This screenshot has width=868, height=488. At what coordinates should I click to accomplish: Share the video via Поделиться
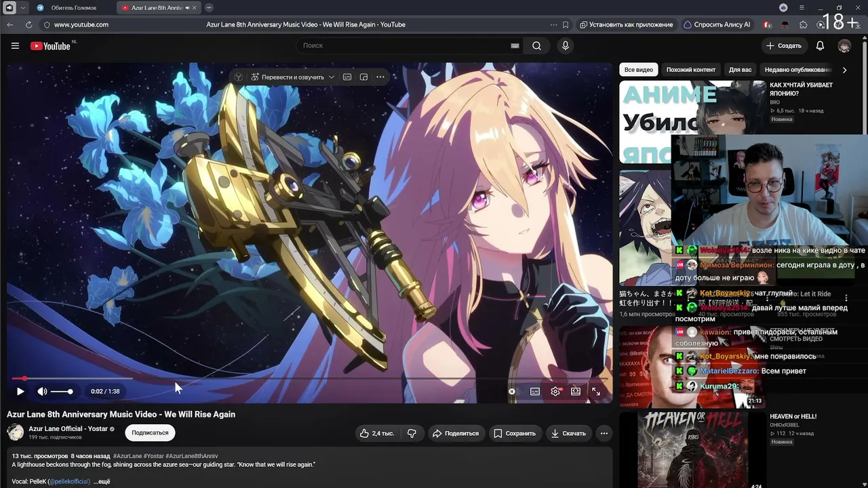[x=456, y=433]
